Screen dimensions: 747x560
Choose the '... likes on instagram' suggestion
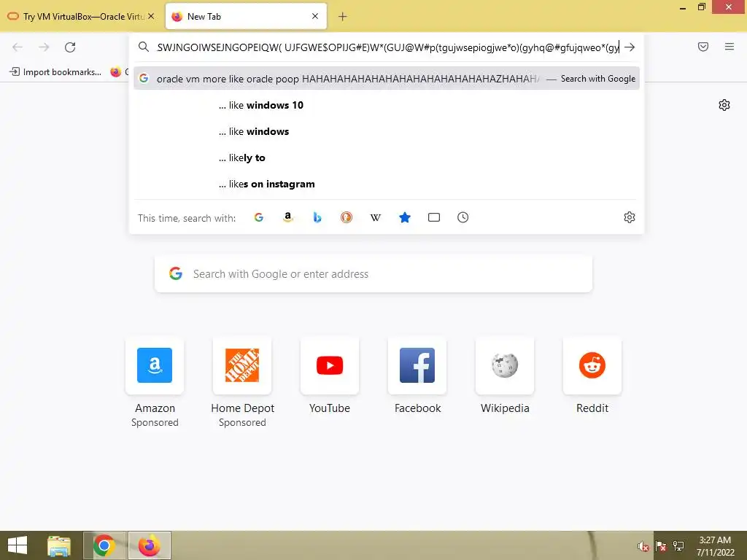click(387, 184)
